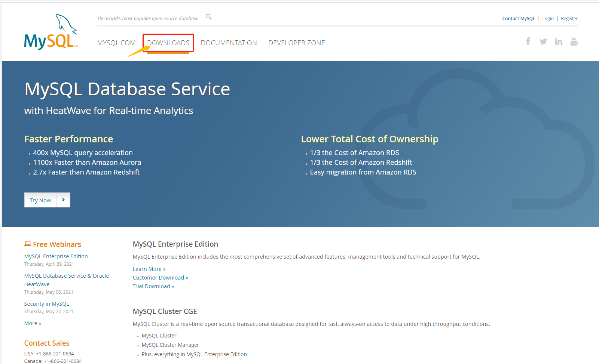Open MySQL's Facebook page icon

(528, 41)
